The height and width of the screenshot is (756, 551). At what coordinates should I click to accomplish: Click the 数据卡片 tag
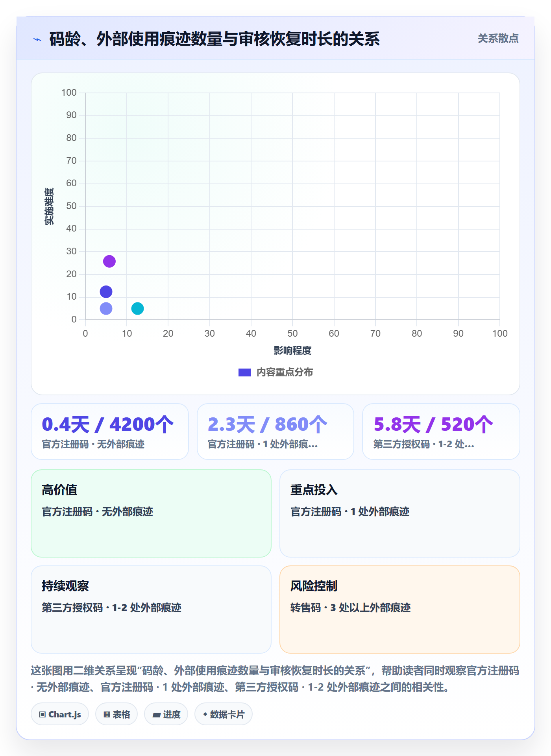(224, 714)
